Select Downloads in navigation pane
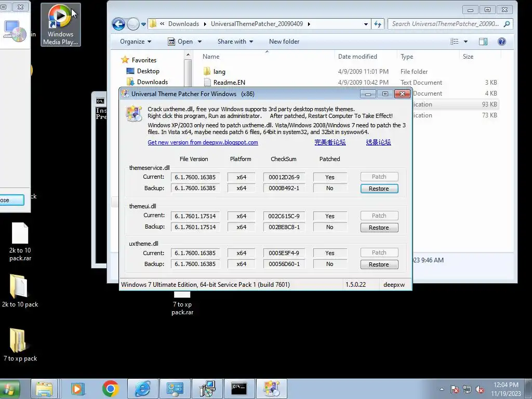Image resolution: width=532 pixels, height=399 pixels. click(x=147, y=82)
